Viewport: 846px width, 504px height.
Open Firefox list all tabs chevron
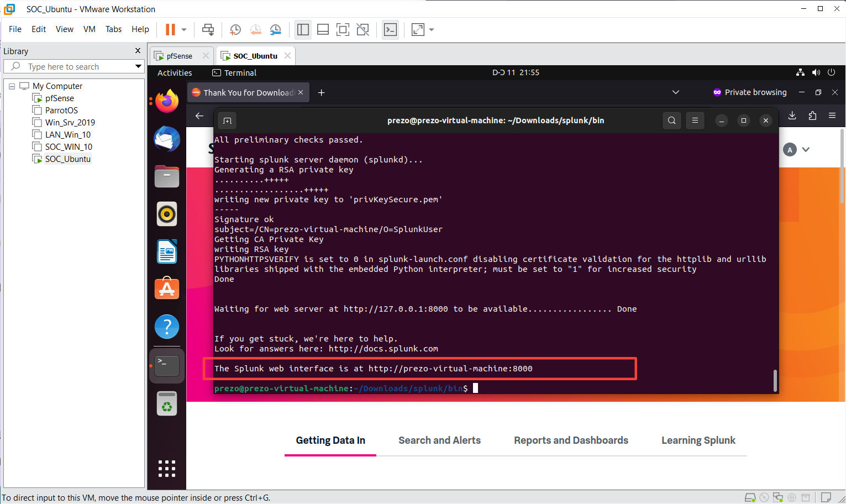coord(676,92)
